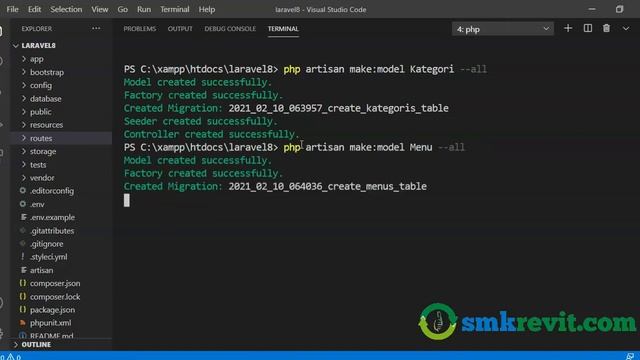
Task: Open the File menu
Action: 12,9
